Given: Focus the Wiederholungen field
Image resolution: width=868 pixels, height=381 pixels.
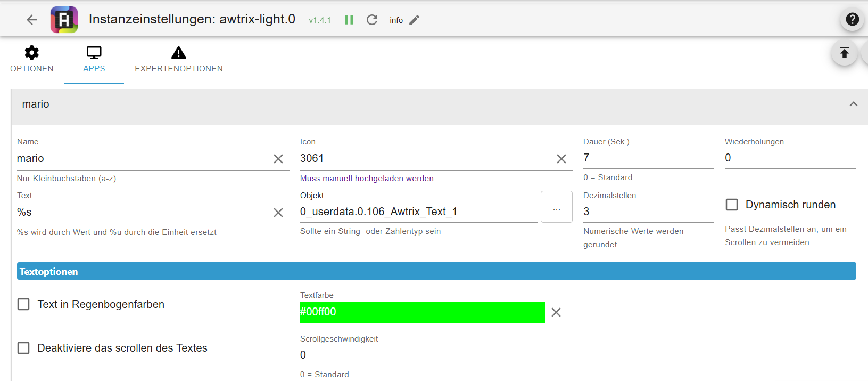Looking at the screenshot, I should tap(790, 158).
